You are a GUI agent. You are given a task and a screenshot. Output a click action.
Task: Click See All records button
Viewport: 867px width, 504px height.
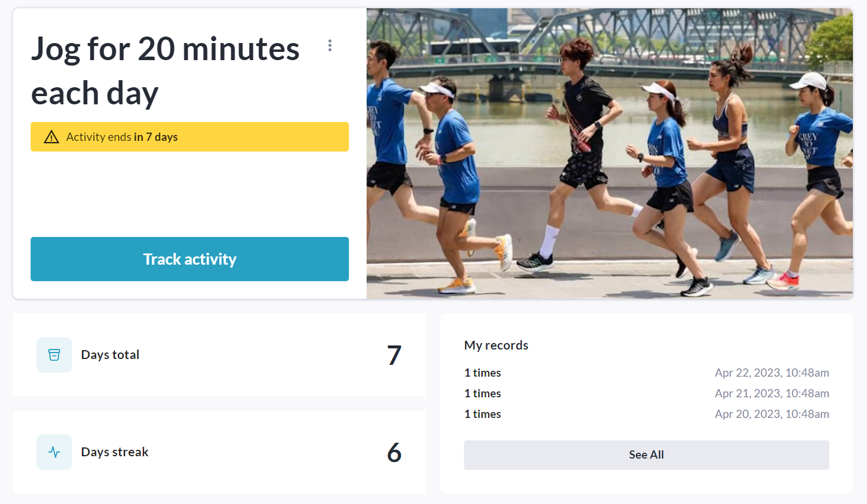coord(646,455)
